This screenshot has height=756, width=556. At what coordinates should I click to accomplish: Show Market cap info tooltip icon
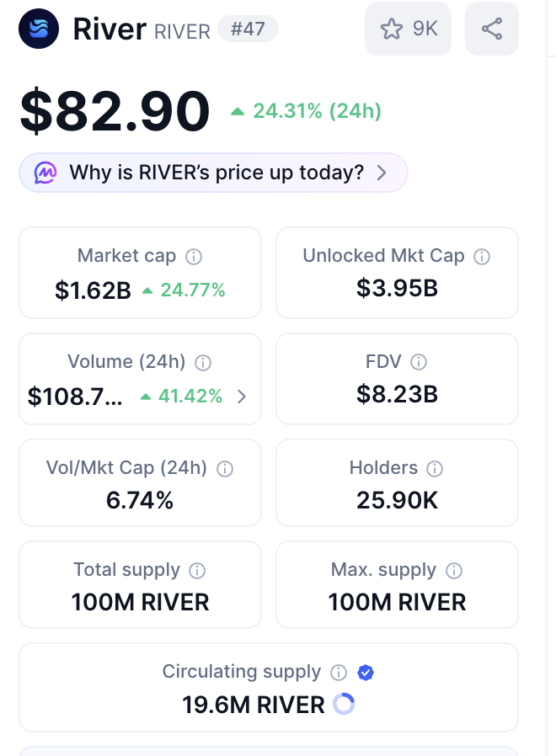coord(194,256)
